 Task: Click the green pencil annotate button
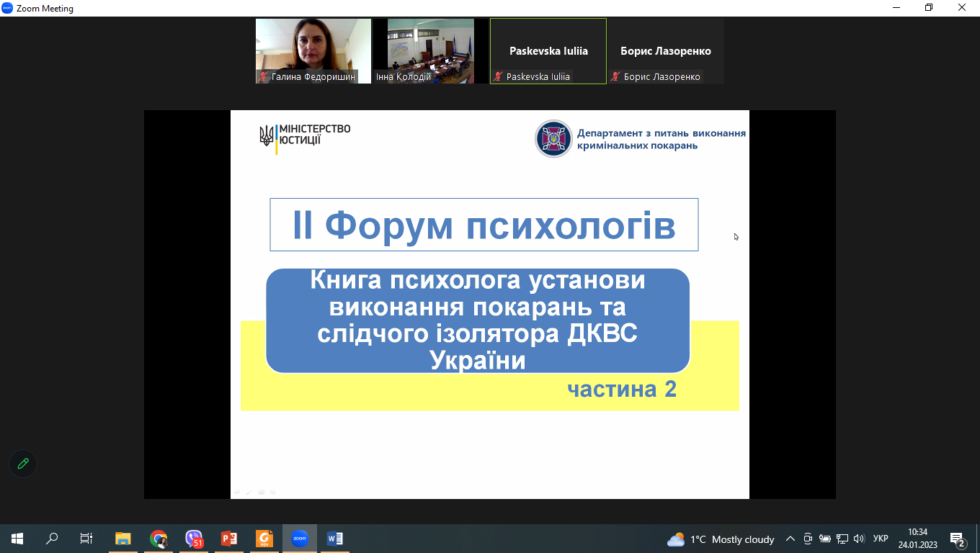(x=23, y=464)
